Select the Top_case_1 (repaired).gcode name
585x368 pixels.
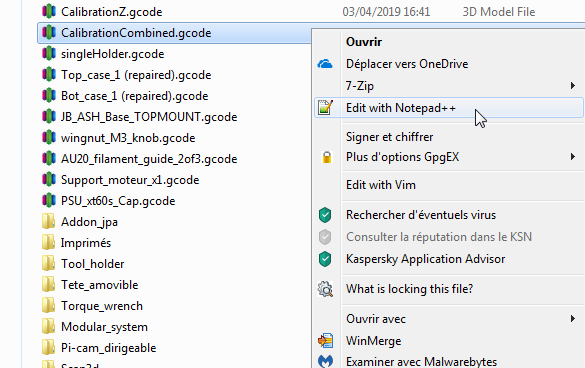click(136, 75)
